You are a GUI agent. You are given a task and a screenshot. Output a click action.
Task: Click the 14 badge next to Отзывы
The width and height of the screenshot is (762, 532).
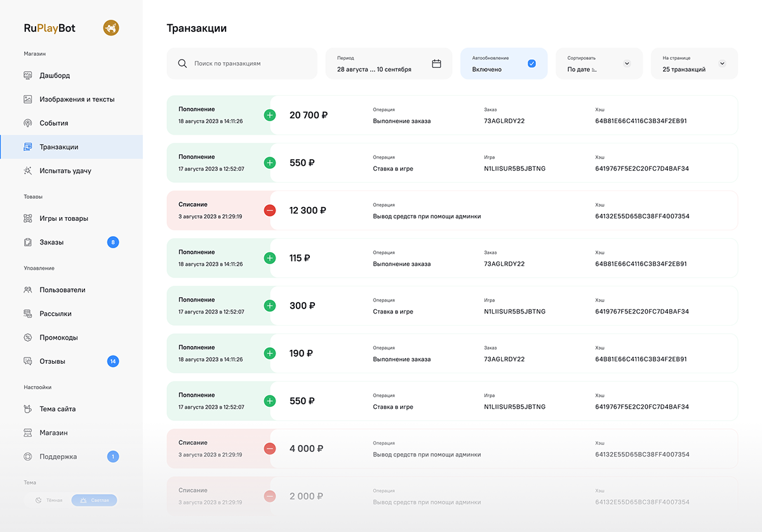[113, 361]
